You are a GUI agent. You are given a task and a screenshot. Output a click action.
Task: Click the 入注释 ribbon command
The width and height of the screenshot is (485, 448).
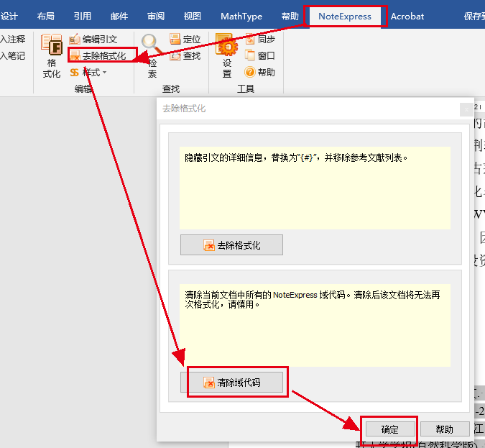12,40
